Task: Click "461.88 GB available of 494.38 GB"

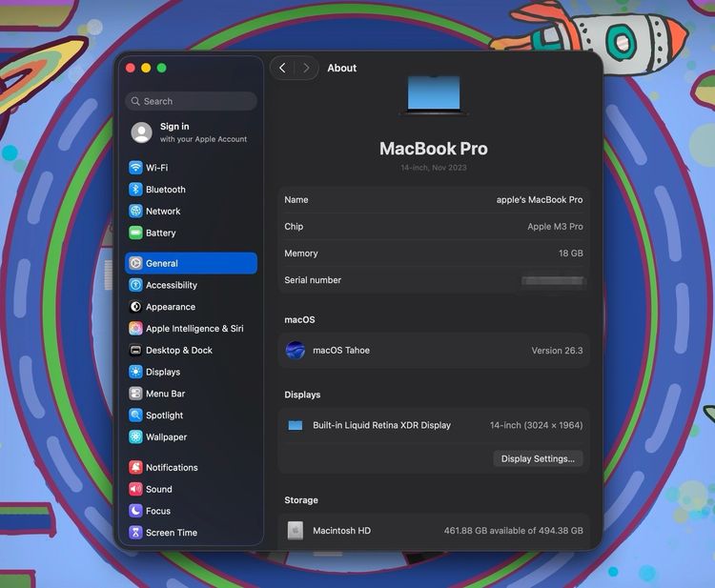Action: pyautogui.click(x=514, y=531)
